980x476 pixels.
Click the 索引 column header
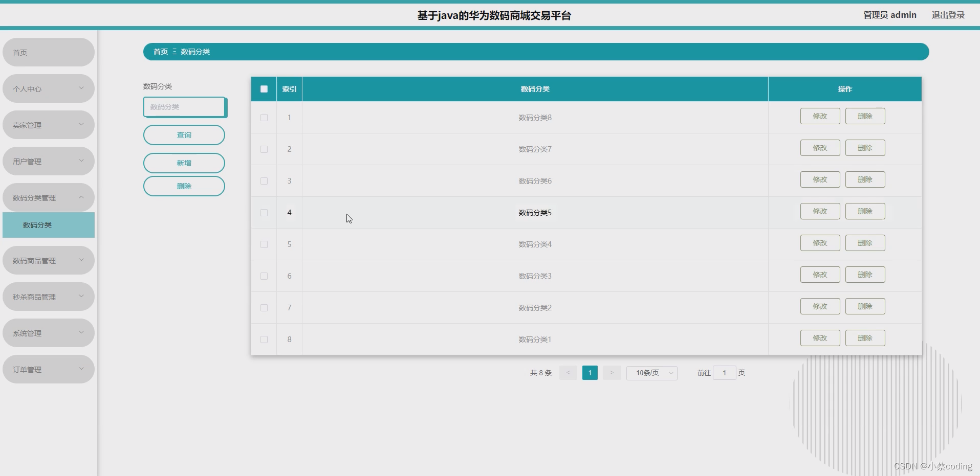pos(289,89)
